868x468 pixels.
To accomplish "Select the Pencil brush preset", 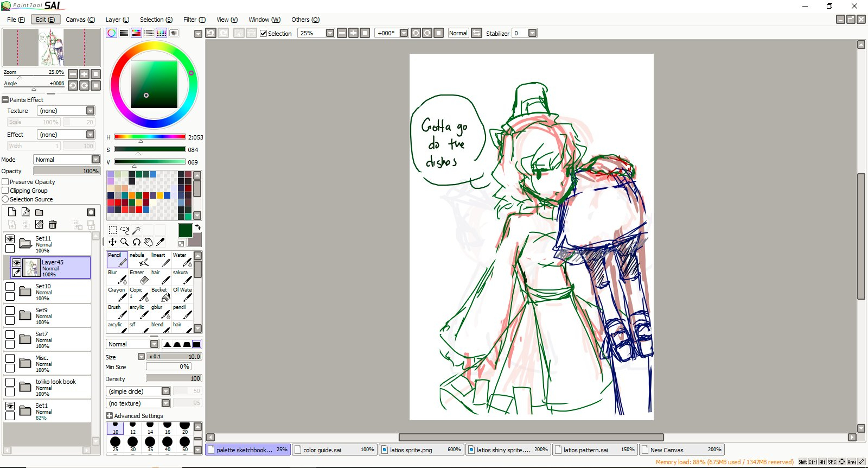I will [x=117, y=260].
